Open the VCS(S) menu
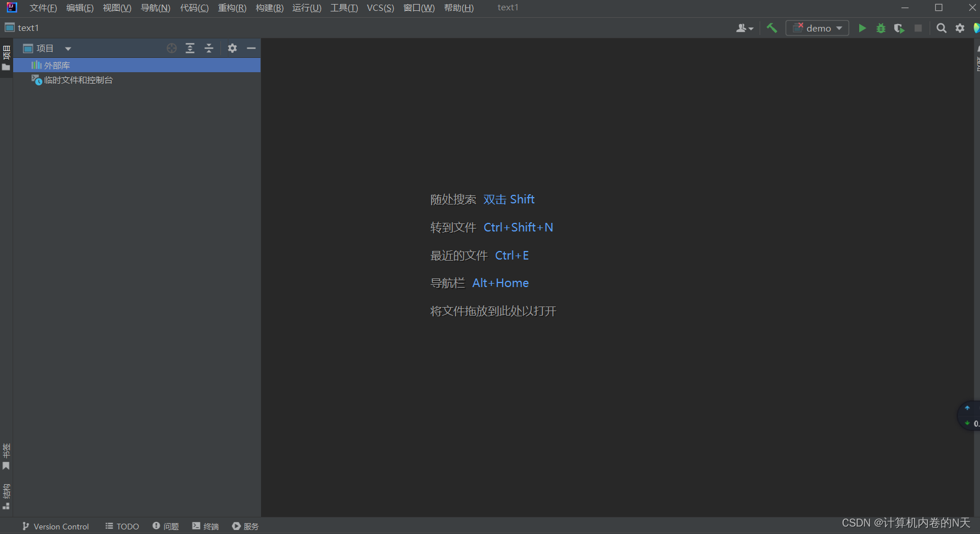Viewport: 980px width, 534px height. (380, 8)
